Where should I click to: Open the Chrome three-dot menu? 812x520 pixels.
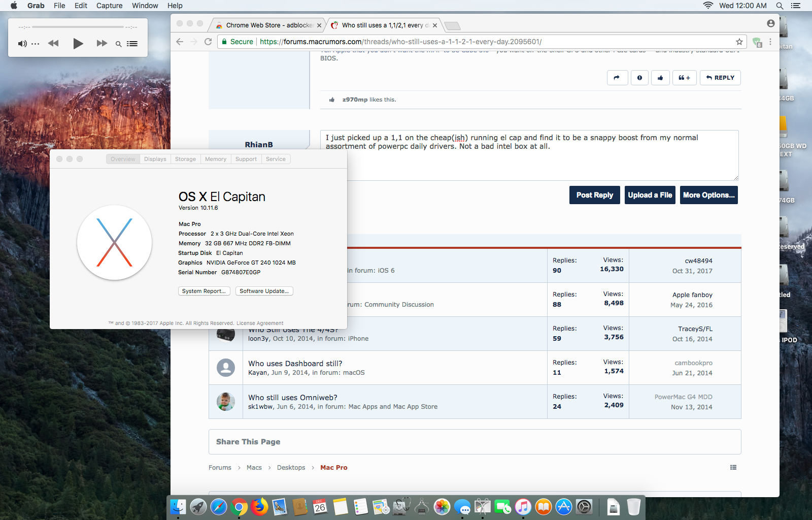770,42
